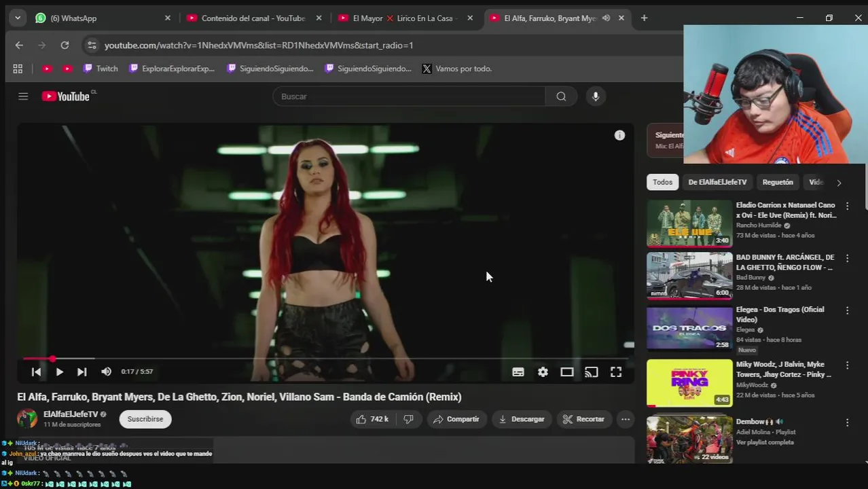Play the paused video
This screenshot has height=489, width=868.
pyautogui.click(x=59, y=372)
